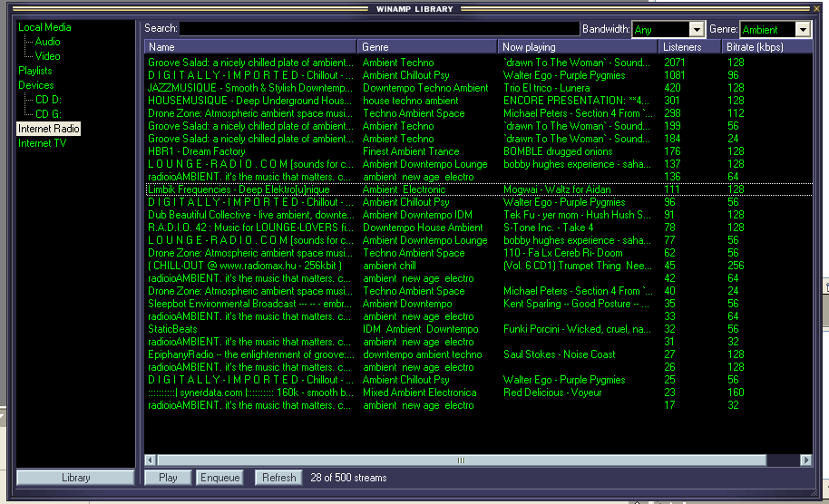The image size is (829, 504).
Task: Click Trio El trico - Lunera cell
Action: [546, 88]
